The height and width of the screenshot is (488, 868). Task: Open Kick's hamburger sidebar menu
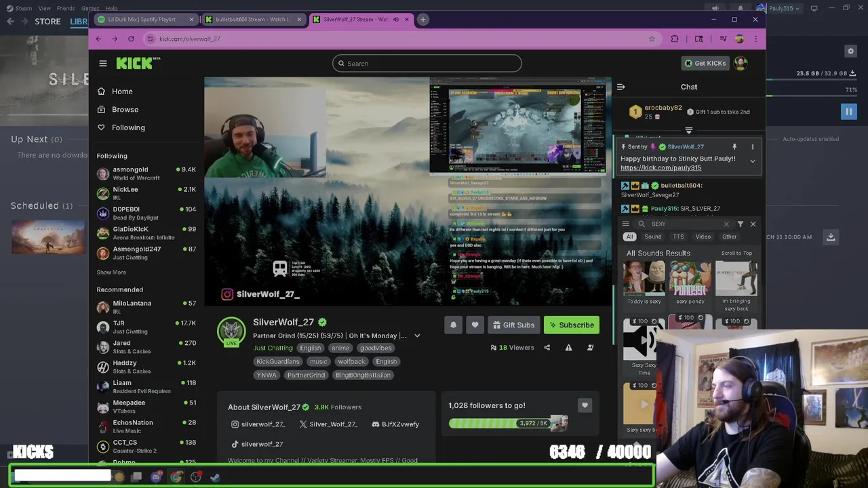tap(103, 64)
